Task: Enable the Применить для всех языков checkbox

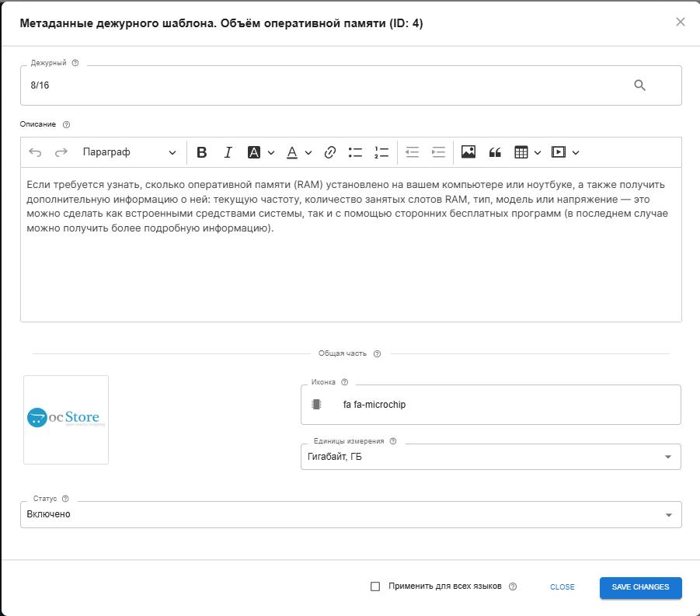Action: click(376, 587)
